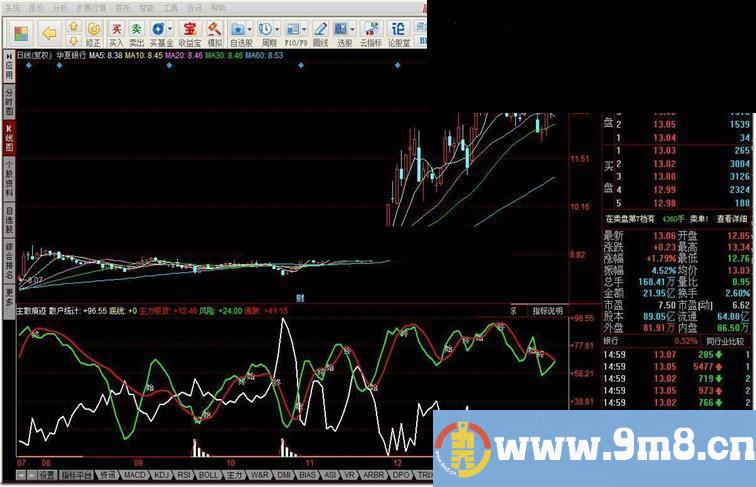This screenshot has width=756, height=487.
Task: Select the BOLL indicator tab
Action: (x=208, y=476)
